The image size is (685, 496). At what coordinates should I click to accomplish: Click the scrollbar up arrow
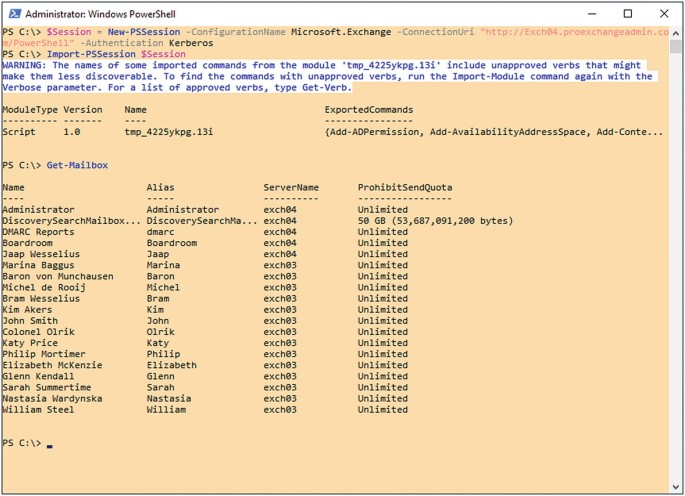point(675,34)
